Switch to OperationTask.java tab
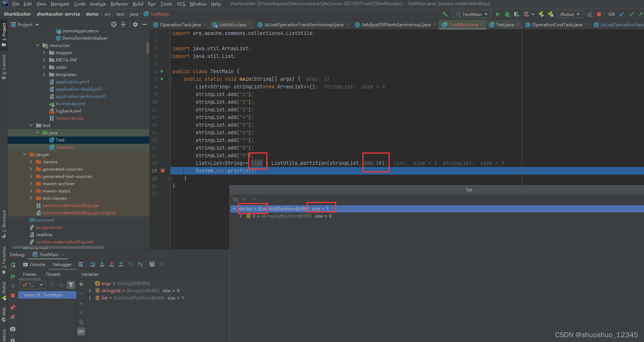Image resolution: width=644 pixels, height=342 pixels. click(x=180, y=24)
